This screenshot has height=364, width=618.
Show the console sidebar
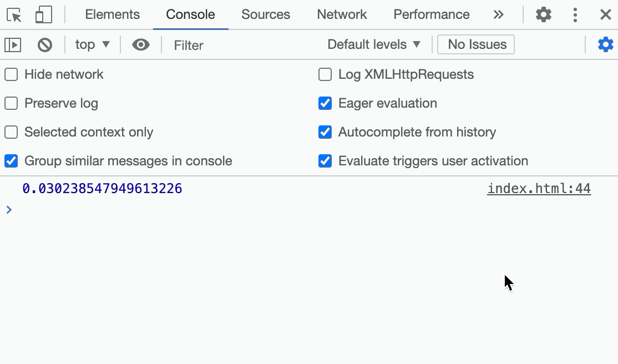pos(13,44)
